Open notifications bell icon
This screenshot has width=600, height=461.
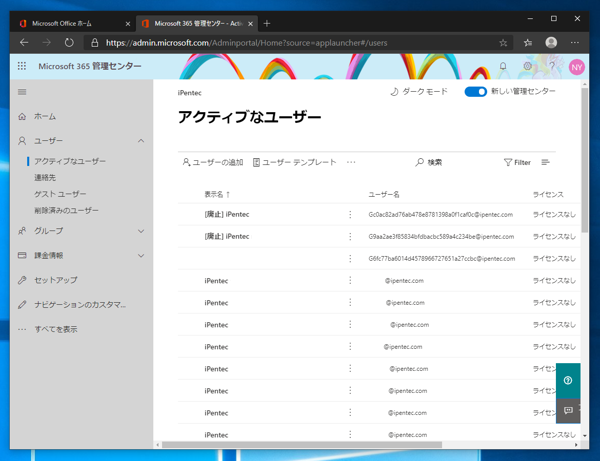tap(503, 67)
